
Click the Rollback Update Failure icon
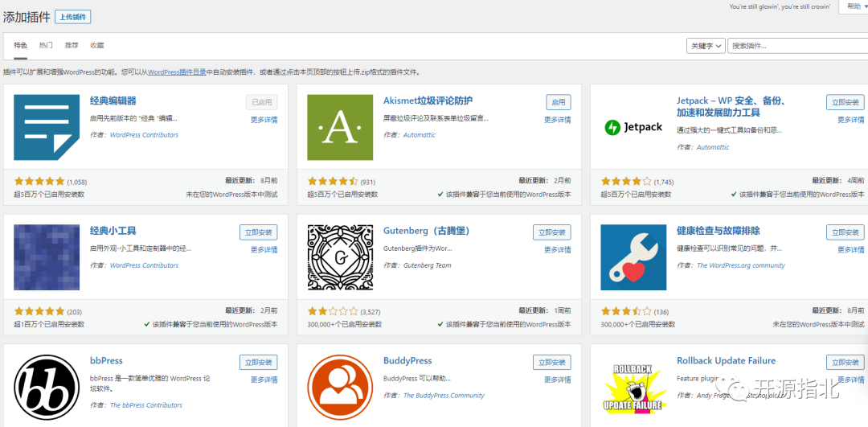(633, 388)
